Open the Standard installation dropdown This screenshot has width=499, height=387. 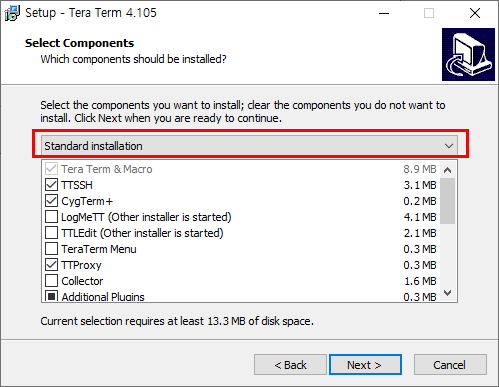click(249, 146)
